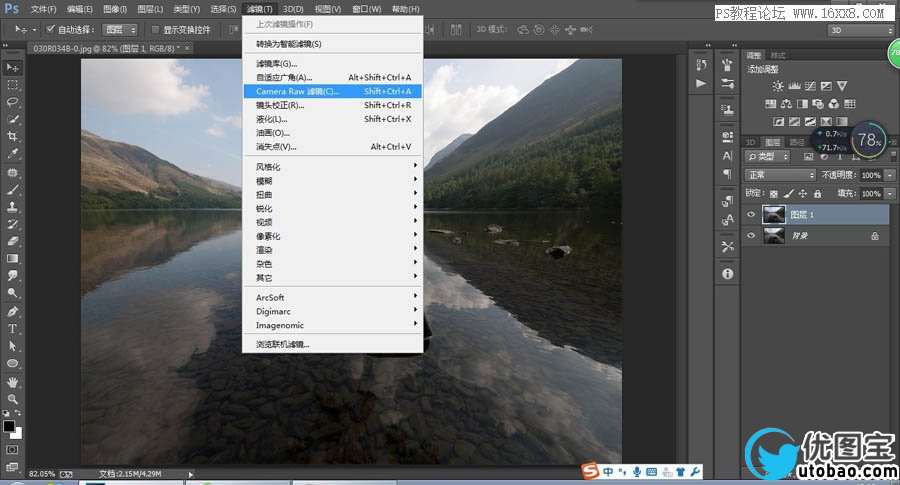900x485 pixels.
Task: Hide 图层 1 layer visibility eye
Action: point(751,215)
